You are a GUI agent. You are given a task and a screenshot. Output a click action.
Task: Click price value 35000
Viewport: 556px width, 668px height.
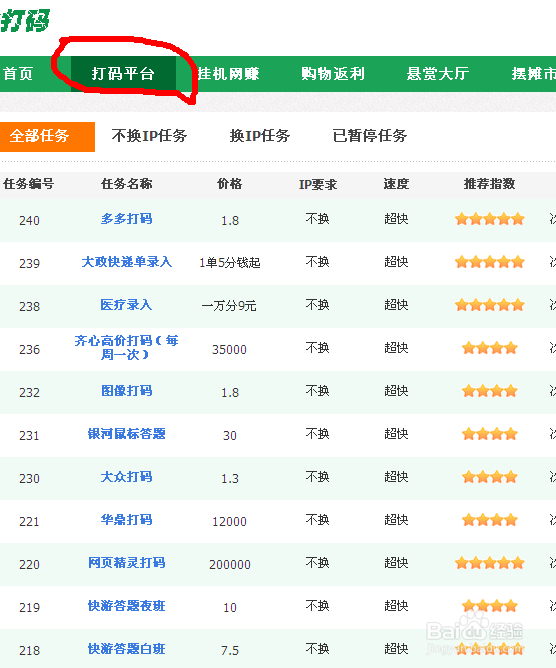pos(230,350)
